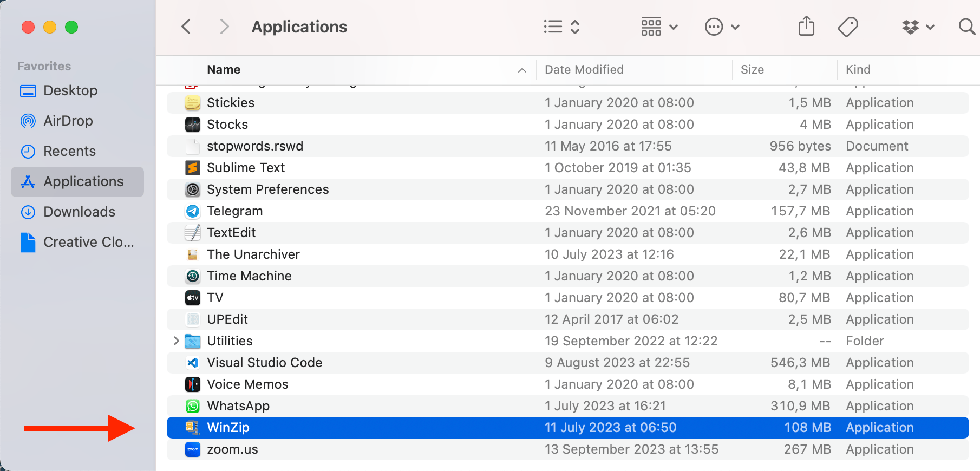Go forward with the right chevron button
980x471 pixels.
point(224,27)
